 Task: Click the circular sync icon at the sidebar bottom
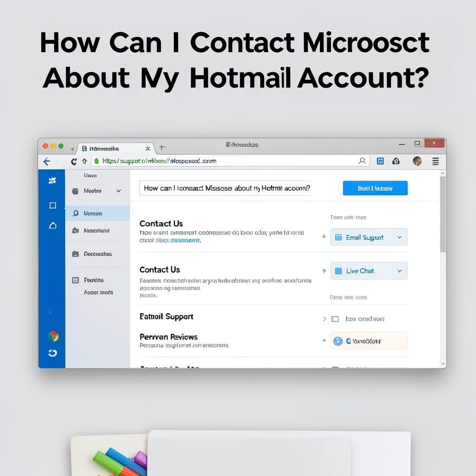pyautogui.click(x=53, y=353)
